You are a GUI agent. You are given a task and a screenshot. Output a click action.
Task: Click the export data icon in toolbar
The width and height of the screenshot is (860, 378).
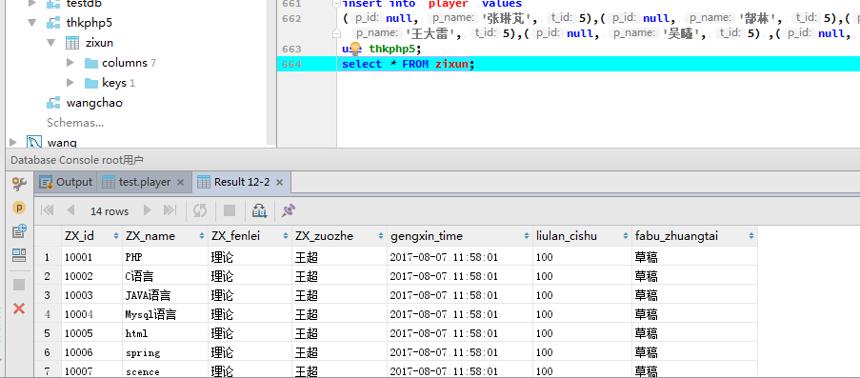[259, 210]
